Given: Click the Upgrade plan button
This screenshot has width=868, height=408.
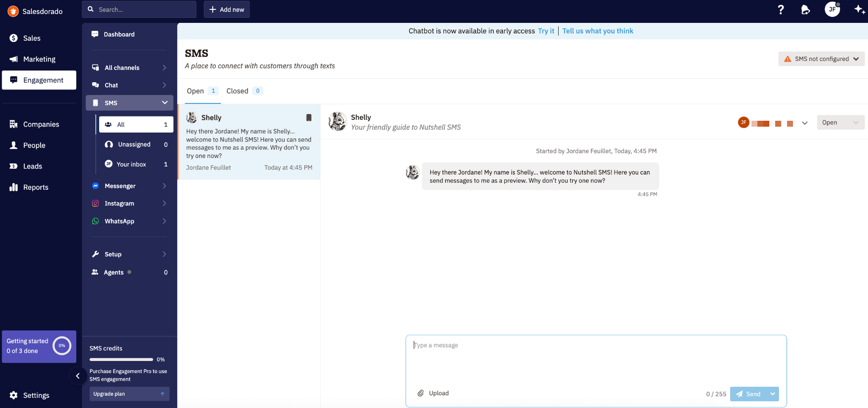Looking at the screenshot, I should [x=129, y=394].
